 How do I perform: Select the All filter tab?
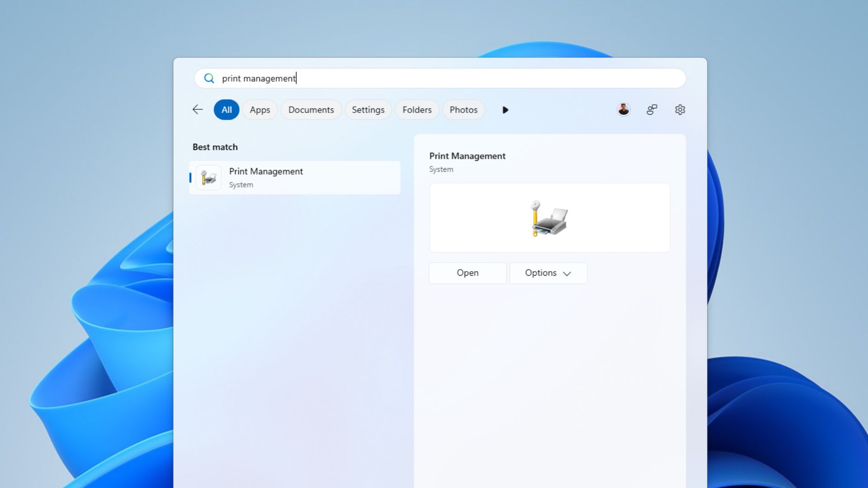point(226,110)
